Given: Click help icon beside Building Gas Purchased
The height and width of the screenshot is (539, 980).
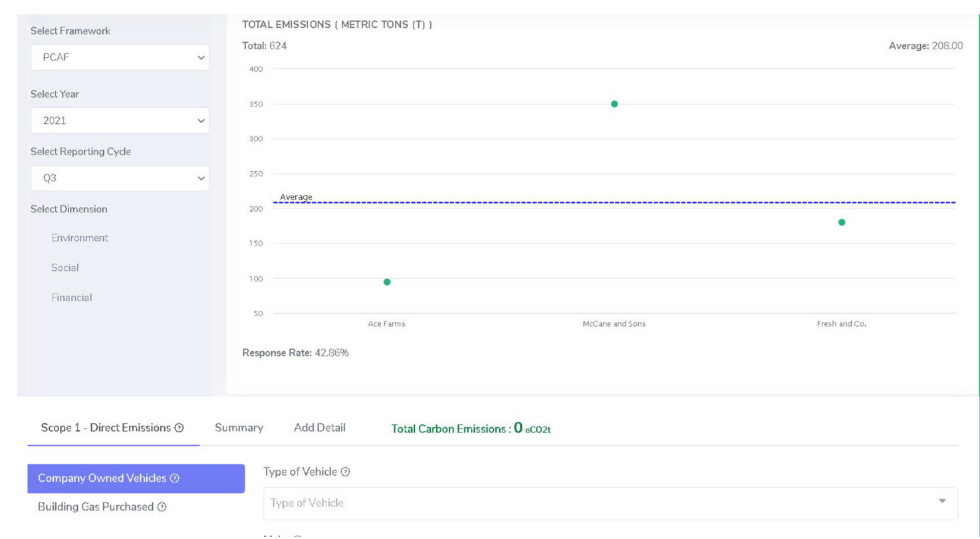Looking at the screenshot, I should pyautogui.click(x=162, y=507).
